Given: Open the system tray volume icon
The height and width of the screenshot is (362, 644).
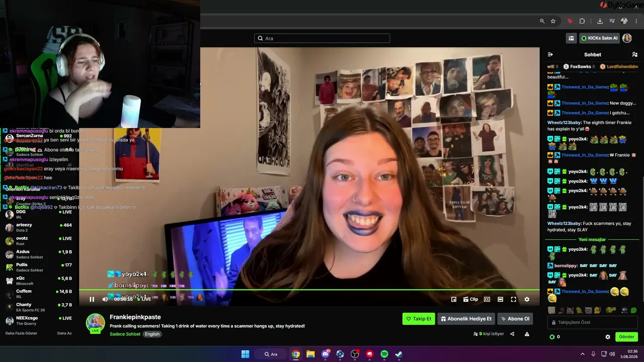Looking at the screenshot, I should [x=612, y=354].
